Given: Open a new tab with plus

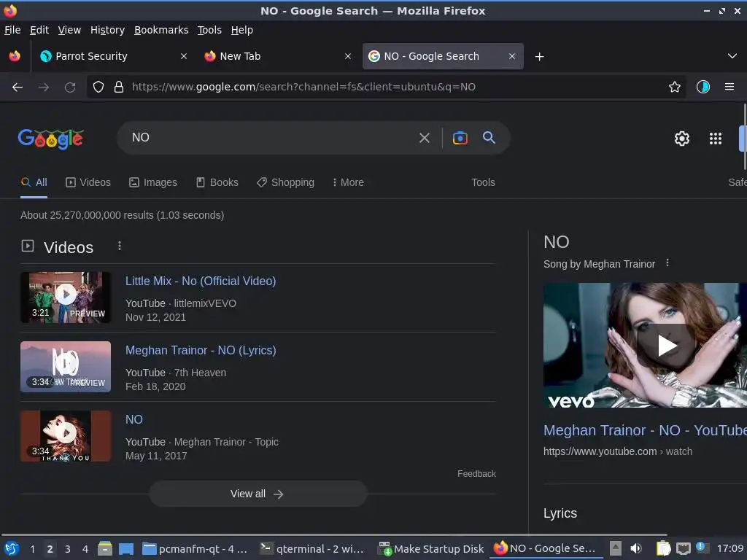Looking at the screenshot, I should click(539, 57).
